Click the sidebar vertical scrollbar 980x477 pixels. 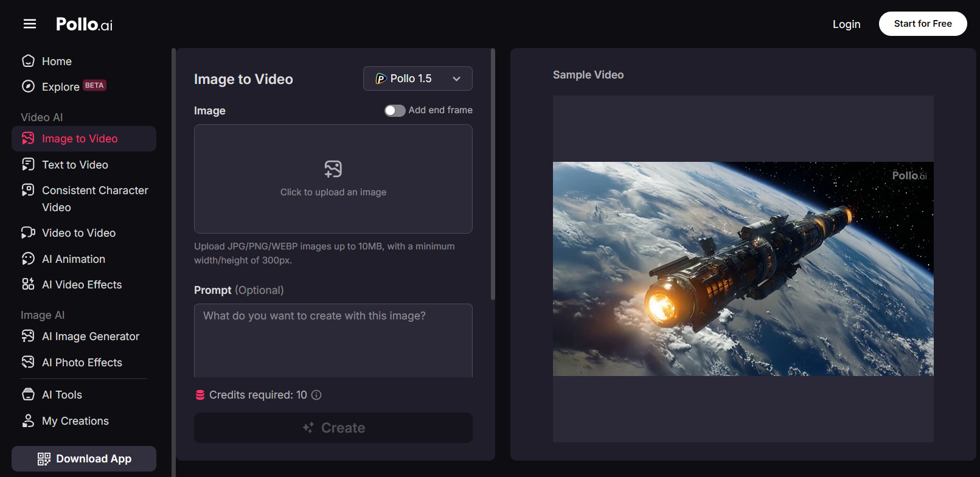173,262
